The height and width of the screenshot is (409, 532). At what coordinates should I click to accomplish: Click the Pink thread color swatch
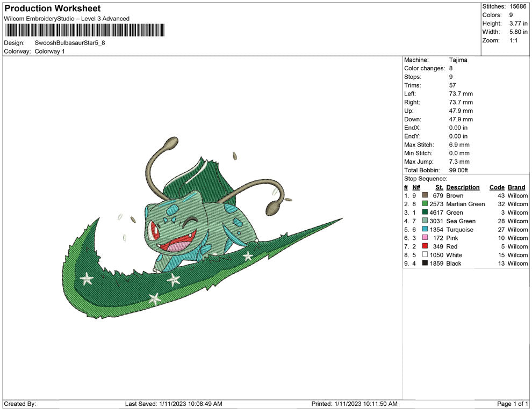point(425,238)
